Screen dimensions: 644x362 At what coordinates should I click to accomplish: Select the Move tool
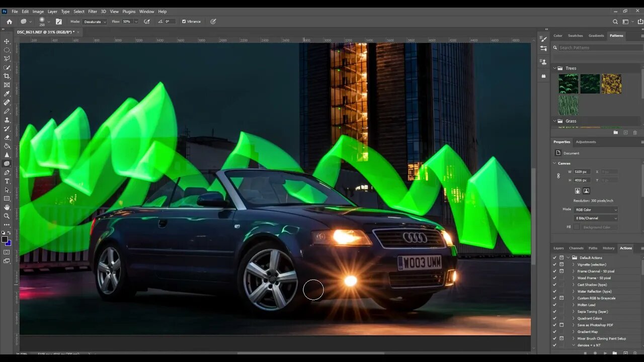coord(7,41)
